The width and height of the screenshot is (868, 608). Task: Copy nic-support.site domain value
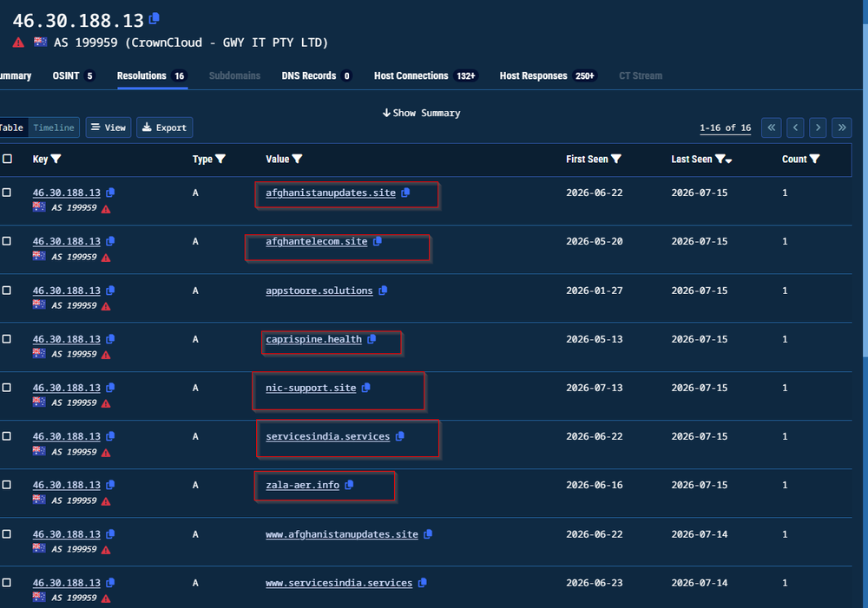[366, 388]
